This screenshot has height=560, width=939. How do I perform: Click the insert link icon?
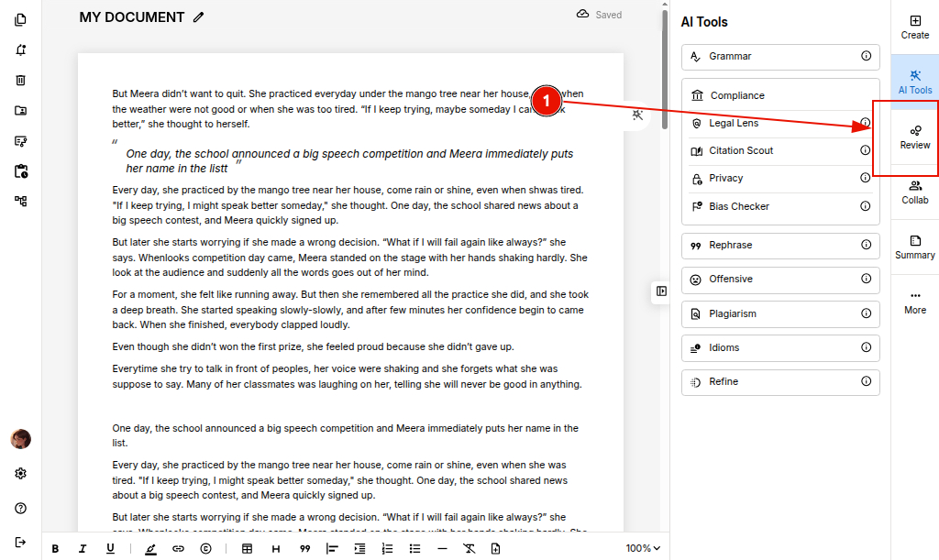178,549
